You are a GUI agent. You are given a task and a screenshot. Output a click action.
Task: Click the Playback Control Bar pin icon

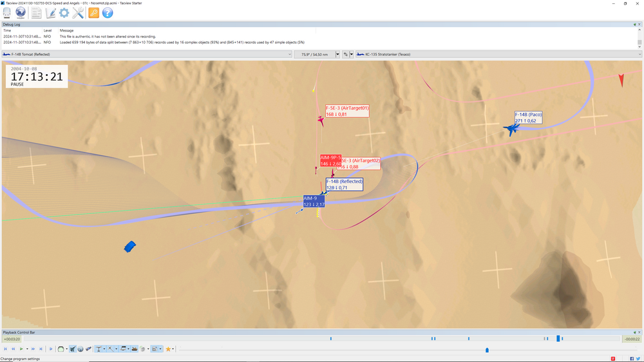(x=635, y=332)
